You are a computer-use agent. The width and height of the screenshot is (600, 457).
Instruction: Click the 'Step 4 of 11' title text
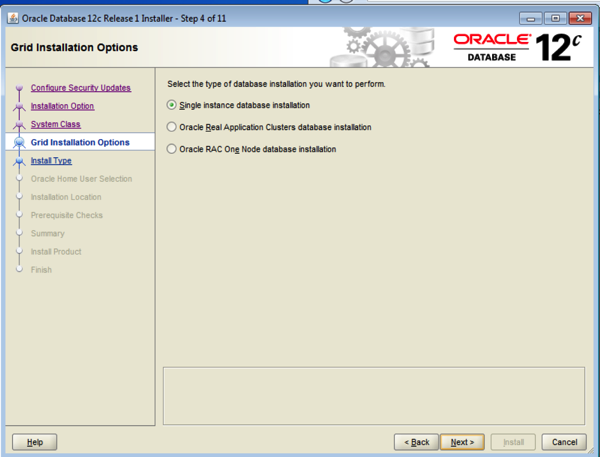click(203, 18)
